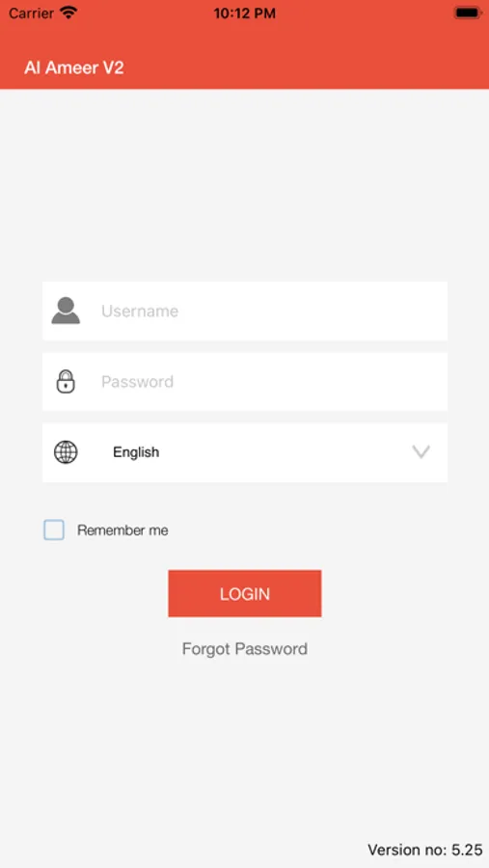Click the LOGIN button
This screenshot has height=868, width=489.
pos(245,593)
